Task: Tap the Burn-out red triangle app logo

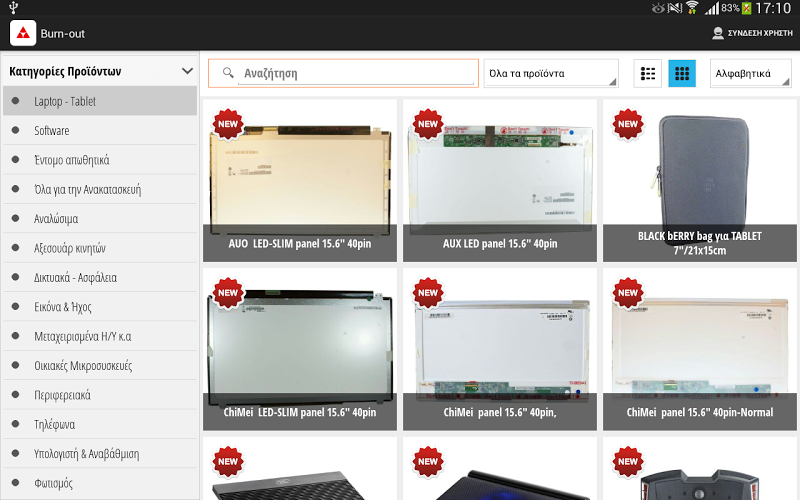Action: tap(23, 33)
